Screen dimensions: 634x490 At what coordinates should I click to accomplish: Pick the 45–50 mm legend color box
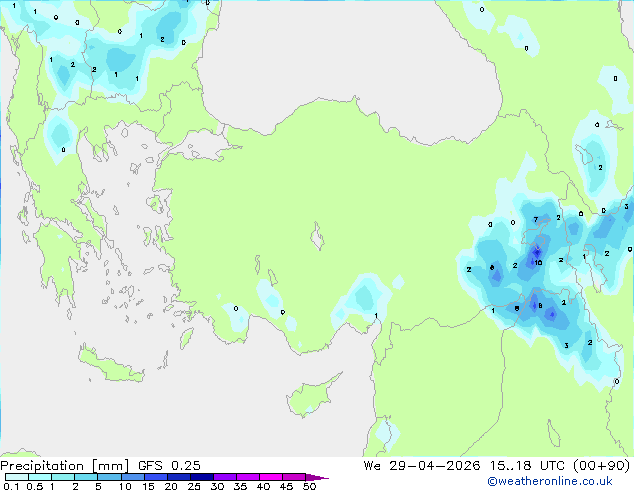[x=294, y=477]
